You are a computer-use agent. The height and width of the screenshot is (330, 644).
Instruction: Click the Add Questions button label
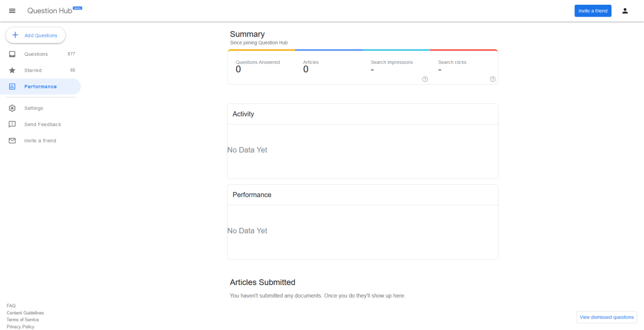point(41,35)
